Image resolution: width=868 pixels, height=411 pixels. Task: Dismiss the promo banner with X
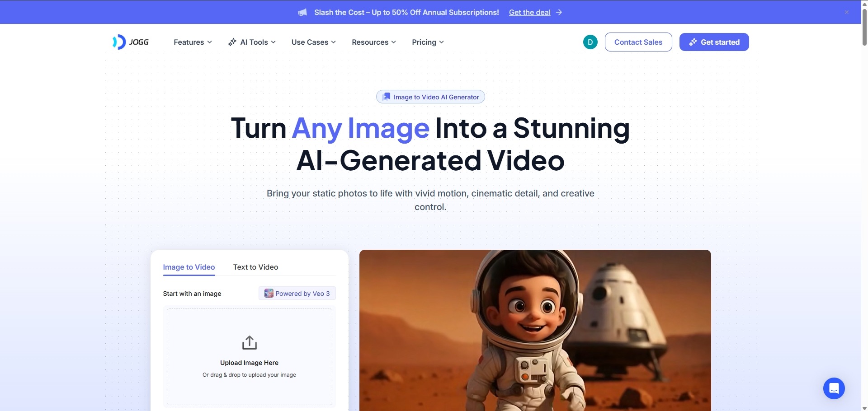tap(847, 12)
